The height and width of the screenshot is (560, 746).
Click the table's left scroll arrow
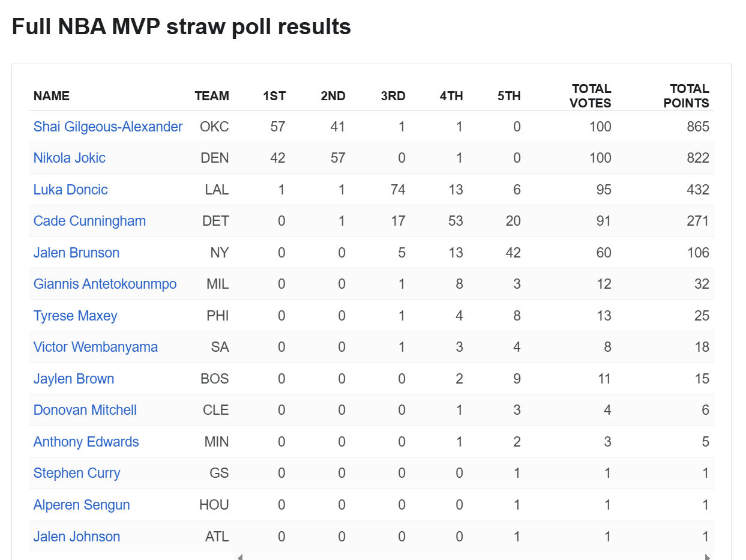(x=240, y=557)
